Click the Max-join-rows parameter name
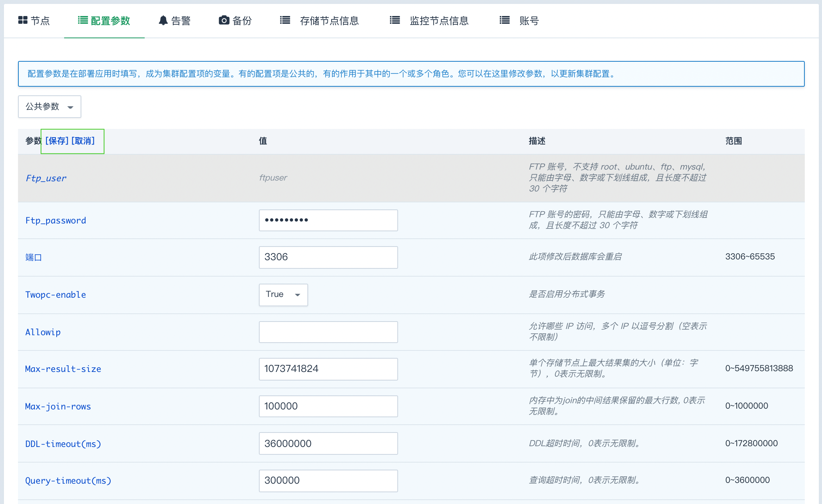This screenshot has height=504, width=822. click(x=58, y=407)
